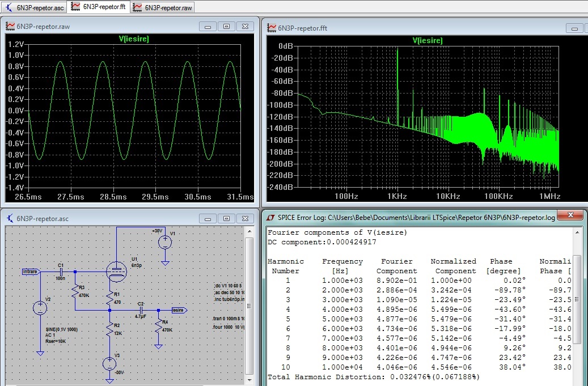
Task: Select voltage source V3 in schematic
Action: pyautogui.click(x=109, y=363)
